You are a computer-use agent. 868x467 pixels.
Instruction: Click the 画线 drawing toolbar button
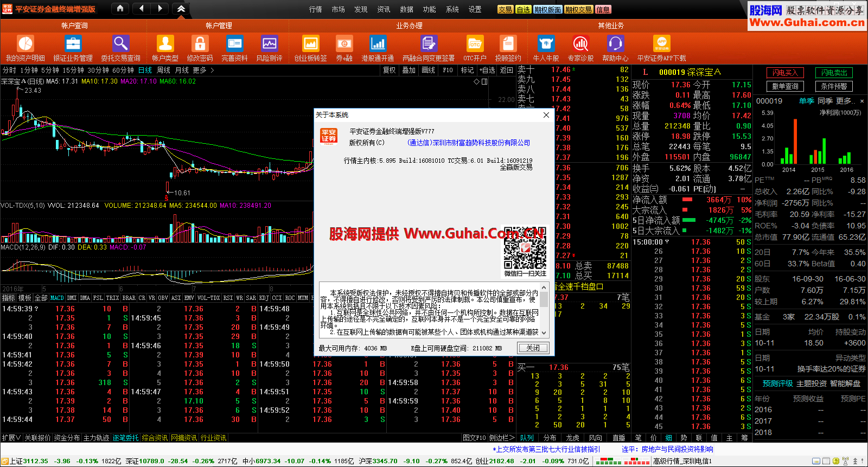click(x=428, y=70)
